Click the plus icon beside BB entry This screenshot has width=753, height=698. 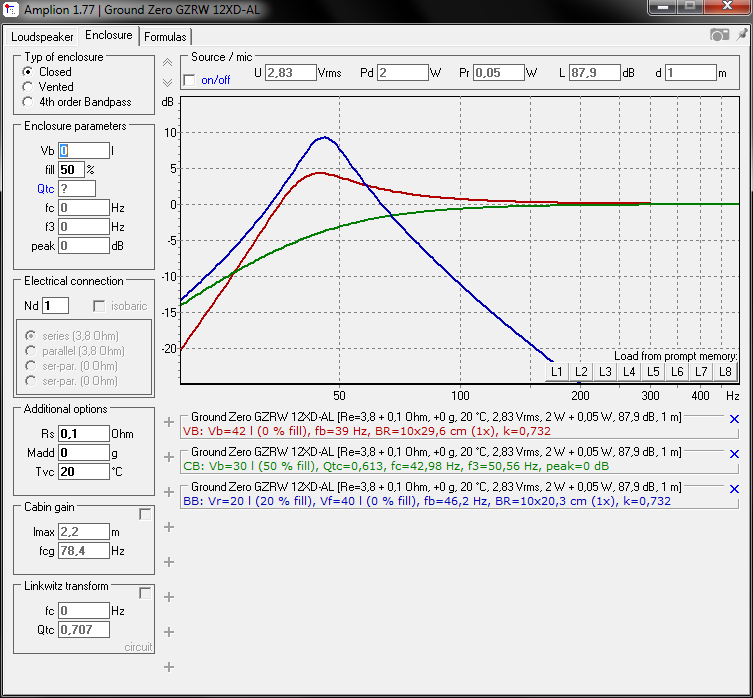click(169, 492)
